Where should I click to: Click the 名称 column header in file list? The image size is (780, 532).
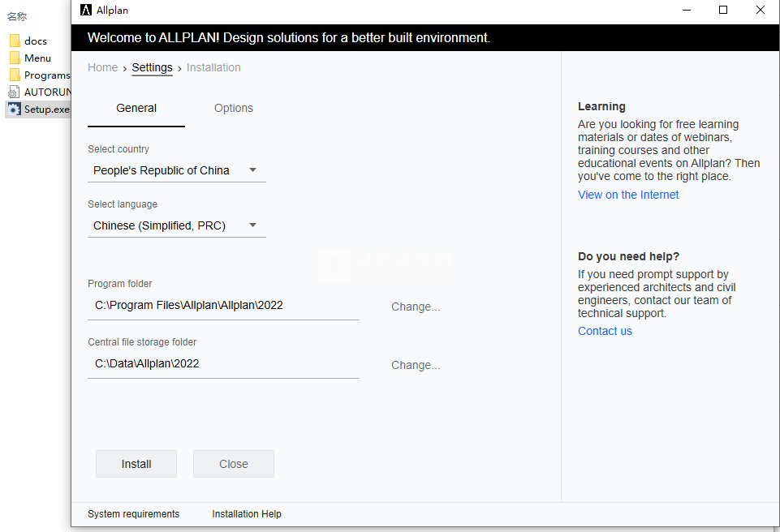click(x=17, y=16)
